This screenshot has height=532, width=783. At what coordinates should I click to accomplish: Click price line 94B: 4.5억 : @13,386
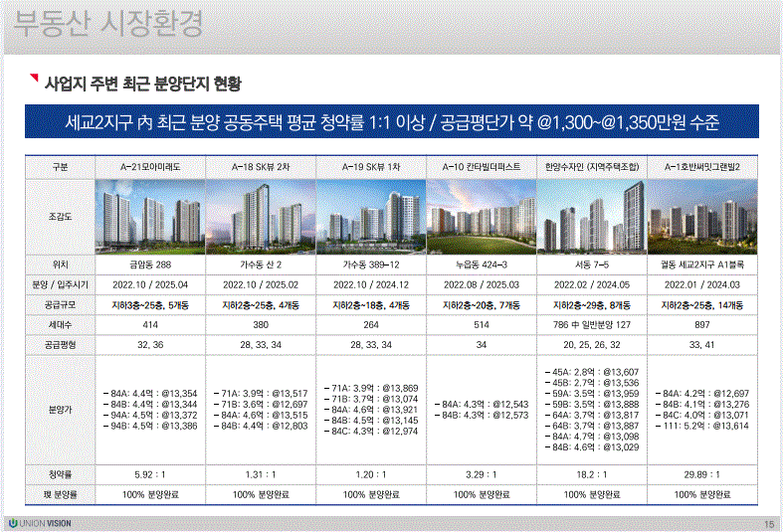[150, 427]
